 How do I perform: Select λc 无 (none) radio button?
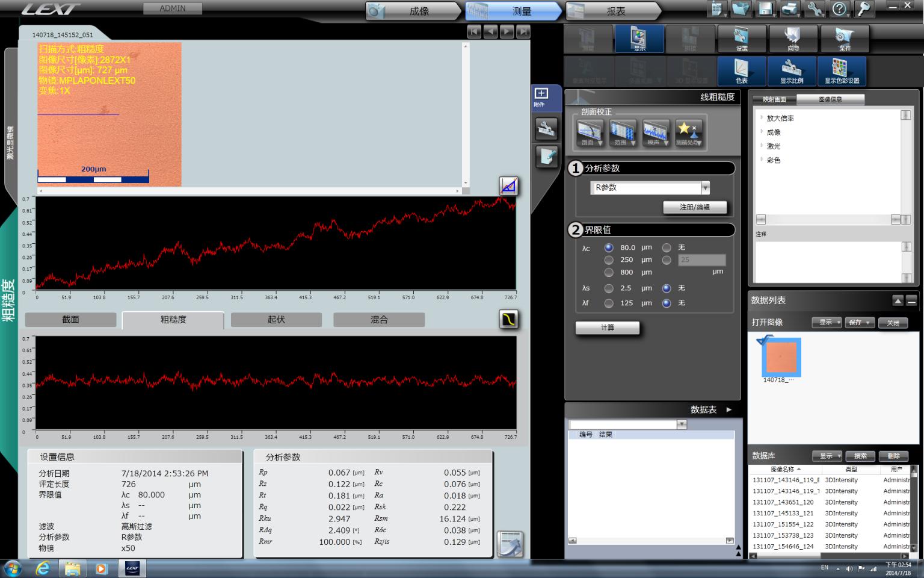click(x=667, y=247)
